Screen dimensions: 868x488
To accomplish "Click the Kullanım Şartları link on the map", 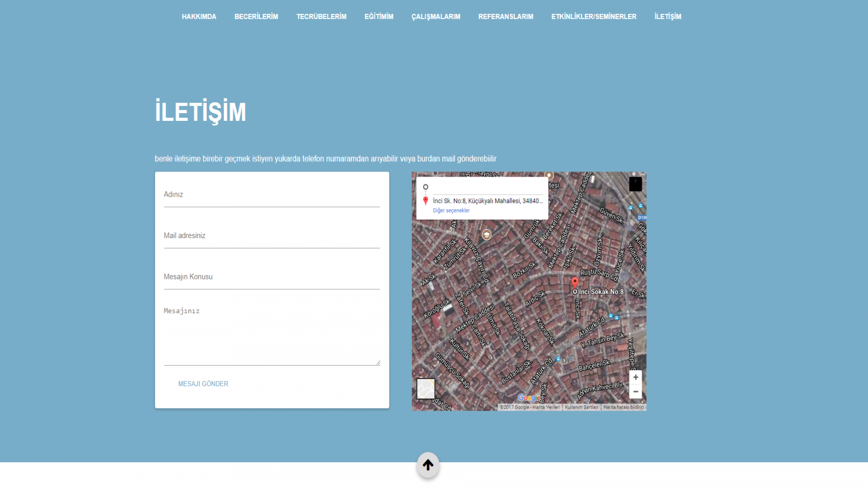I will tap(581, 407).
